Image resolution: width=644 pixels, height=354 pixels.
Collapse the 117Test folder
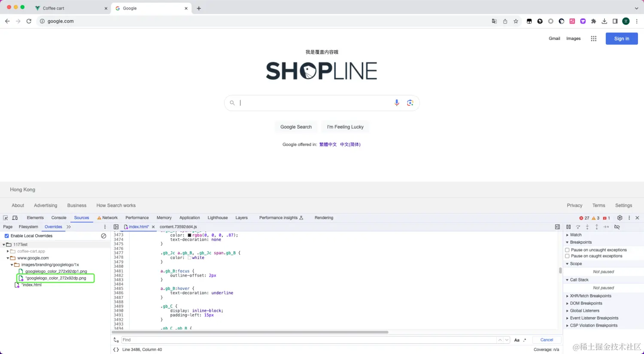(4, 244)
